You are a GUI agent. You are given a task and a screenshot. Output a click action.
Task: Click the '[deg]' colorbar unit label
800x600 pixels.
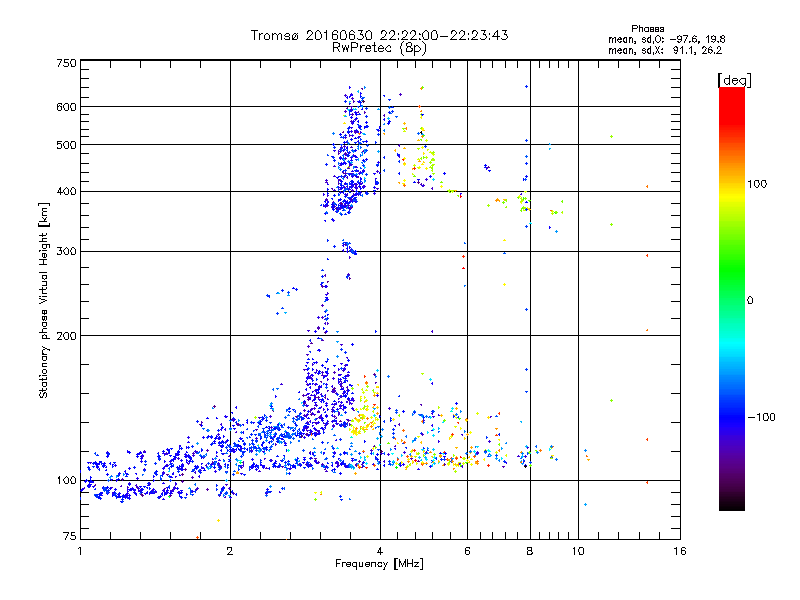tap(734, 80)
